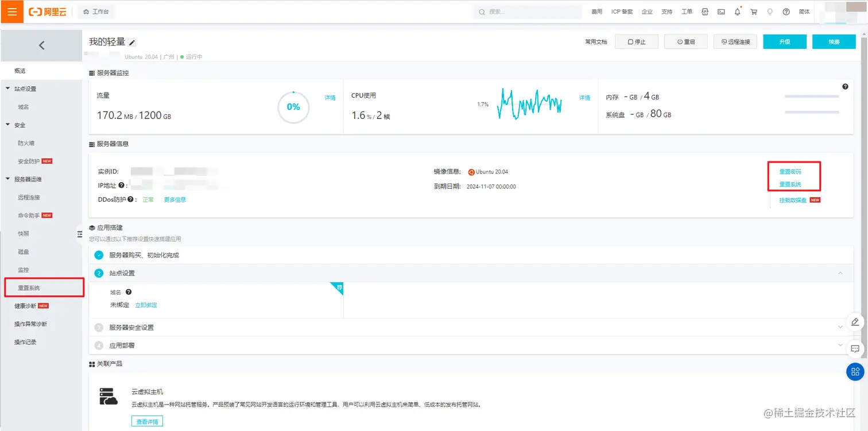Open the notifications bell icon

(738, 11)
